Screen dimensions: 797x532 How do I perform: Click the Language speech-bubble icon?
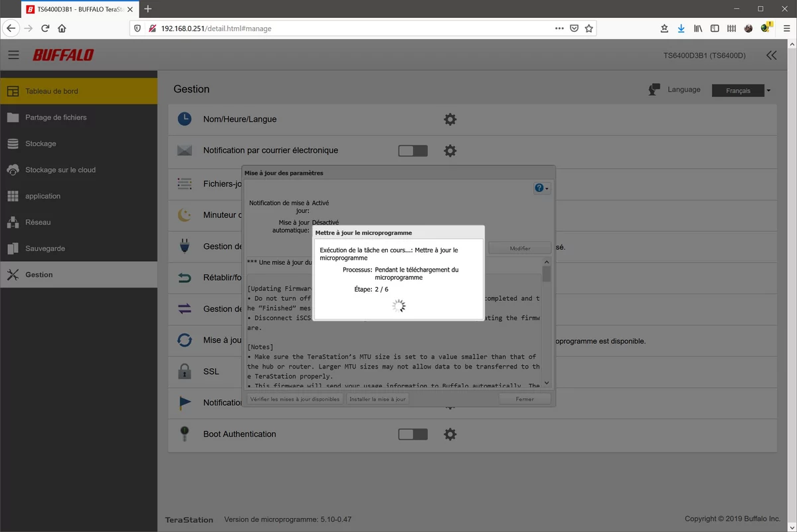point(654,90)
